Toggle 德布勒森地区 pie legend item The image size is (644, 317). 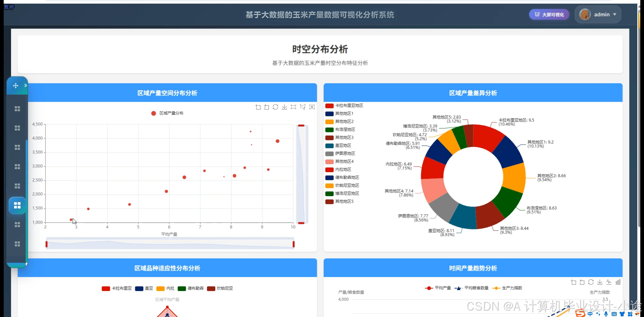click(x=342, y=178)
